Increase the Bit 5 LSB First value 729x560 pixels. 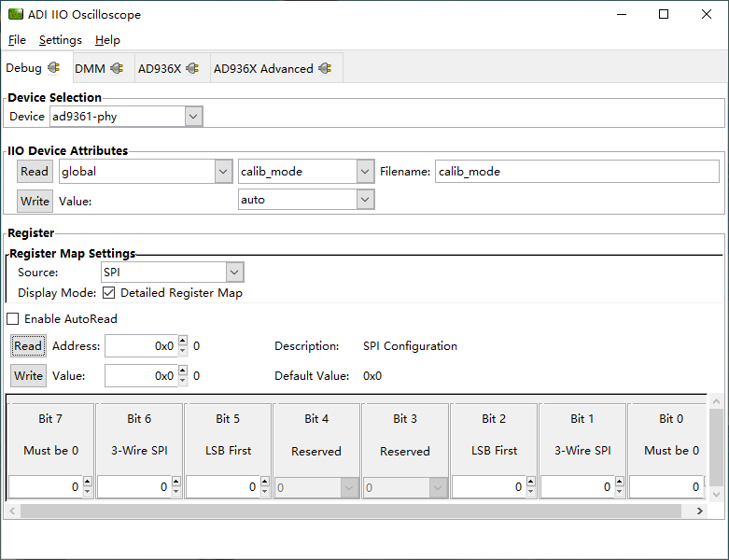[x=265, y=482]
